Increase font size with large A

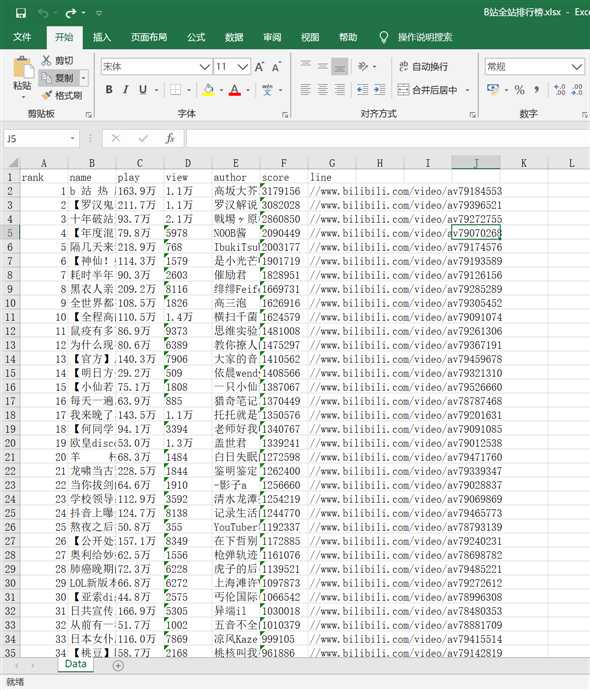pyautogui.click(x=259, y=67)
